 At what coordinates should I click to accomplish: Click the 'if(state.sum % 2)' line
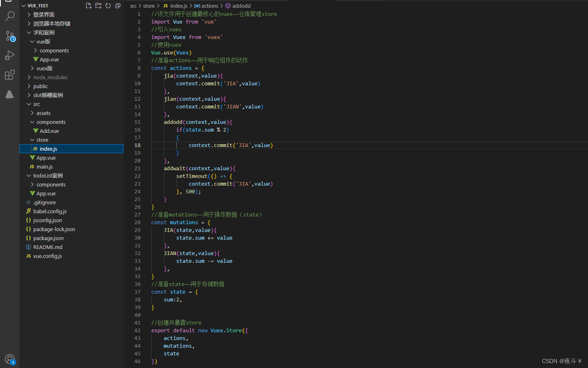coord(203,130)
